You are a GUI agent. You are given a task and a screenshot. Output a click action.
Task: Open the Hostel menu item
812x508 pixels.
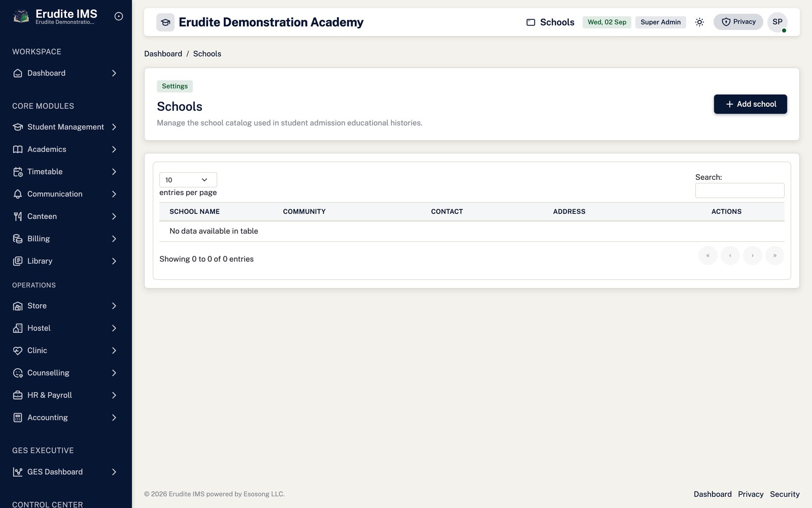tap(66, 328)
